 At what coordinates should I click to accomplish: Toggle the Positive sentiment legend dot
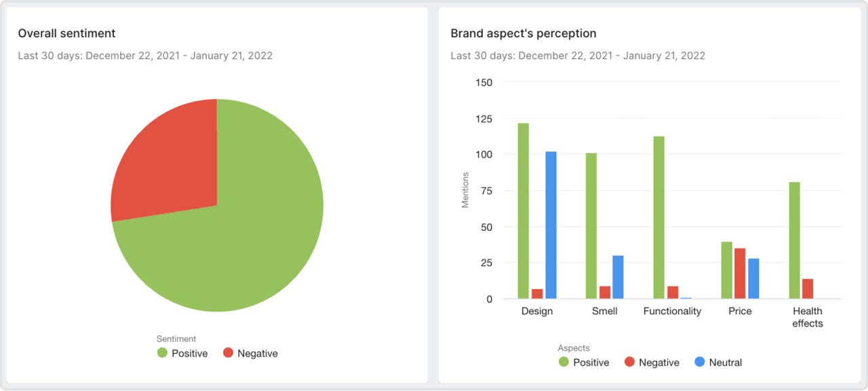162,353
